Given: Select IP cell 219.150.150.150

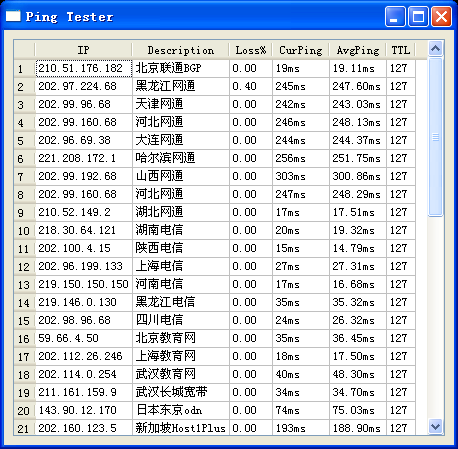Looking at the screenshot, I should 84,284.
